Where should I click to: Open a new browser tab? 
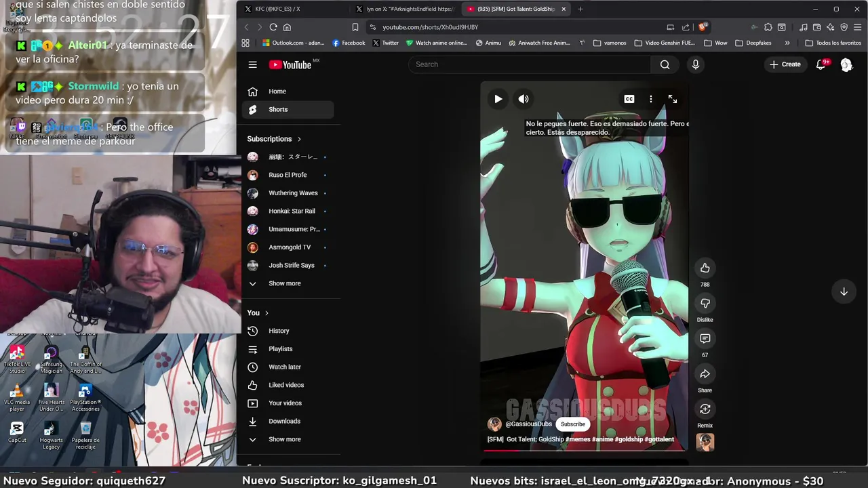click(x=580, y=9)
